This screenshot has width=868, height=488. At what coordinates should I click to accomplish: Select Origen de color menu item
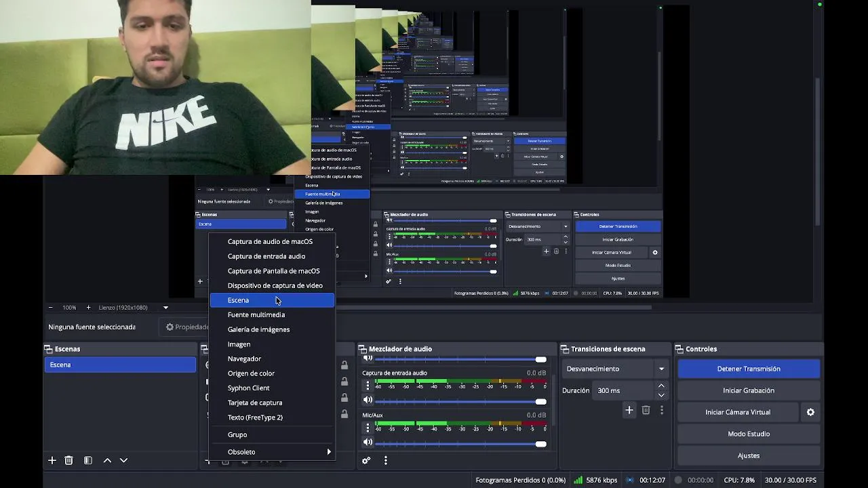point(272,373)
